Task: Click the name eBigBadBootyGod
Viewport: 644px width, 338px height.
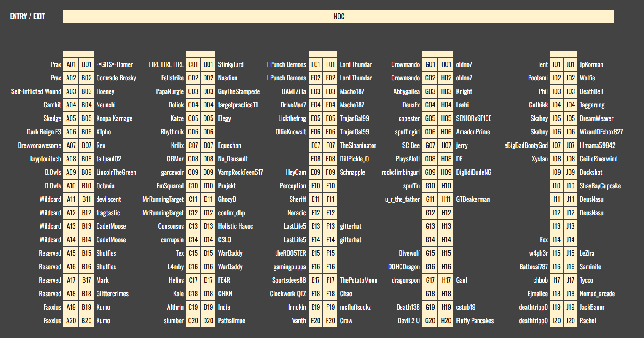Action: 526,145
